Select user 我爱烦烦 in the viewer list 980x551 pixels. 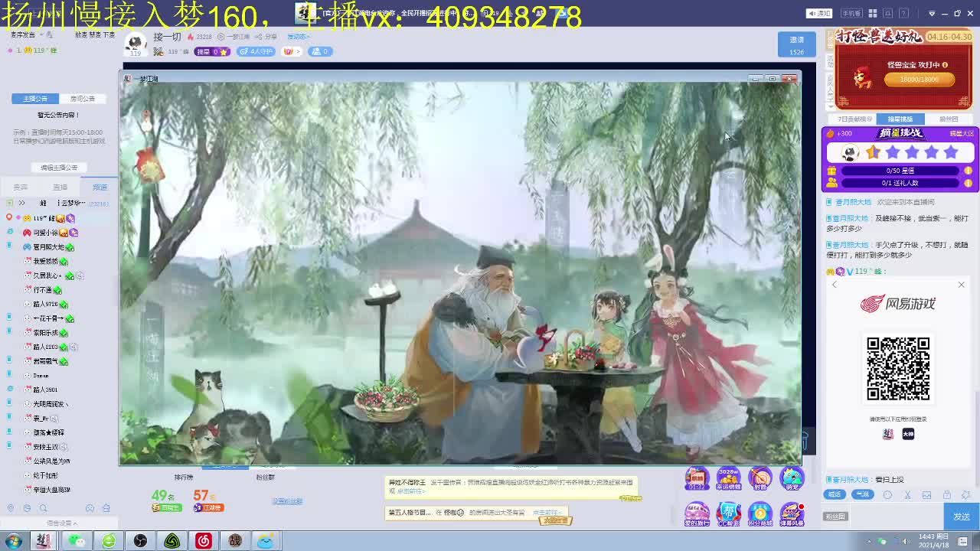point(46,262)
